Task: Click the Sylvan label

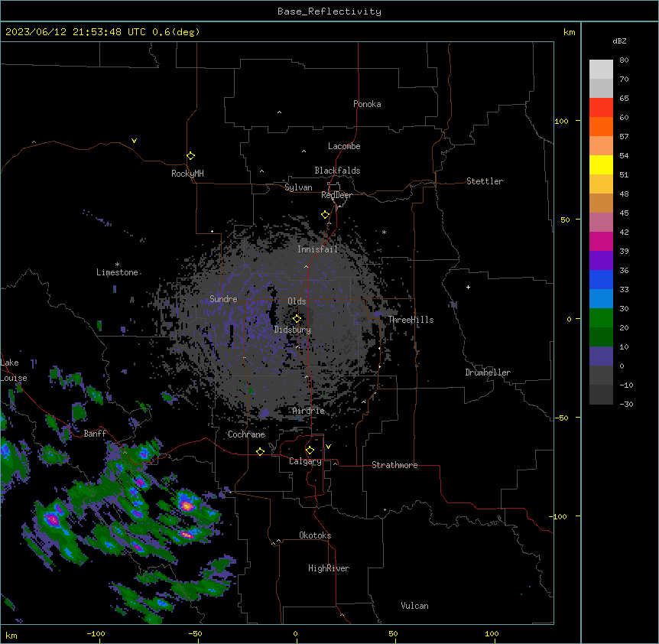Action: point(298,187)
